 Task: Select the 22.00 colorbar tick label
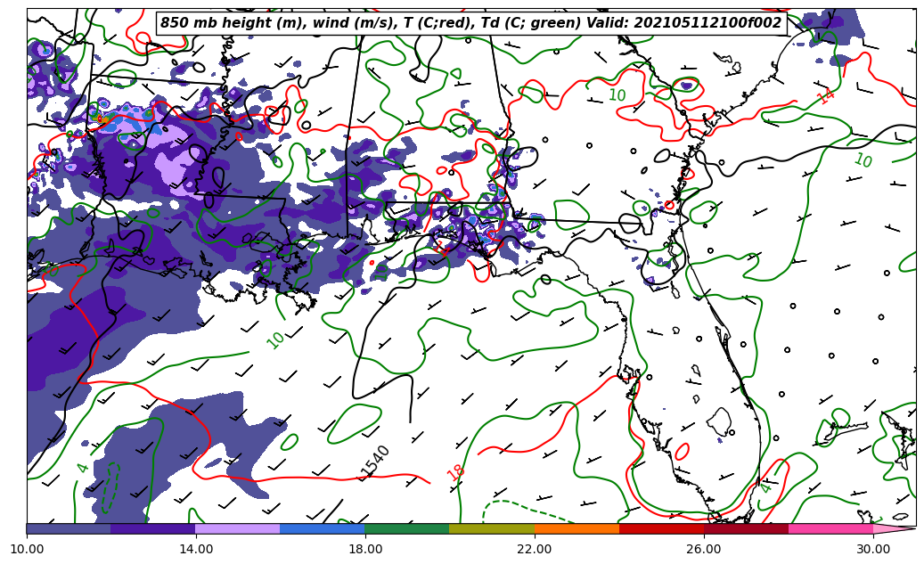tap(535, 549)
